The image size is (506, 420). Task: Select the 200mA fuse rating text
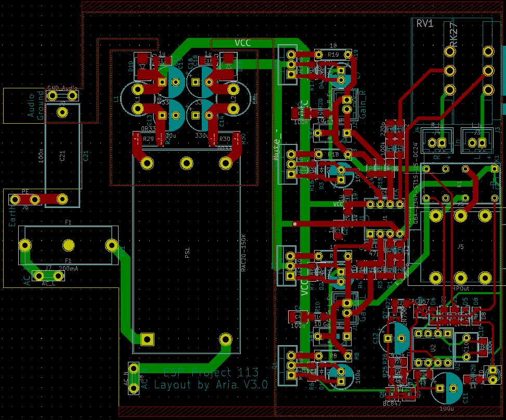(x=69, y=268)
